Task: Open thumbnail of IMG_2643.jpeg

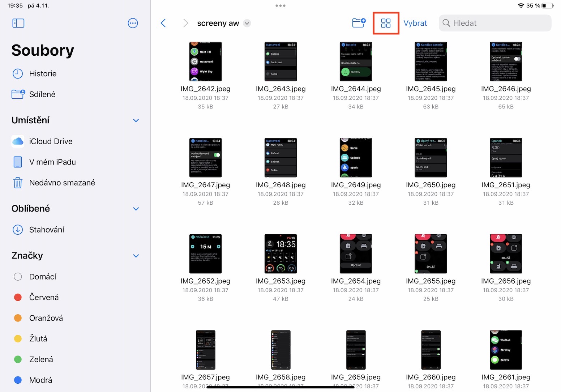Action: 280,61
